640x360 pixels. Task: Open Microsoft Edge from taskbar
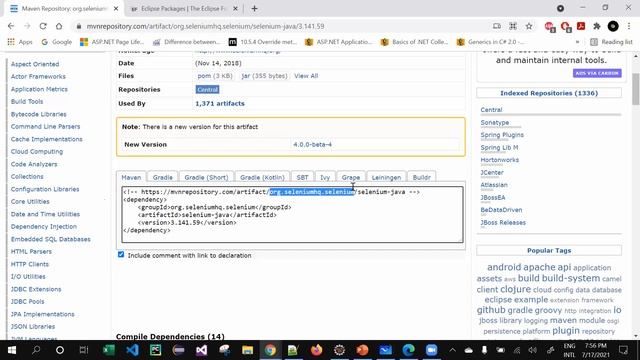pyautogui.click(x=409, y=350)
